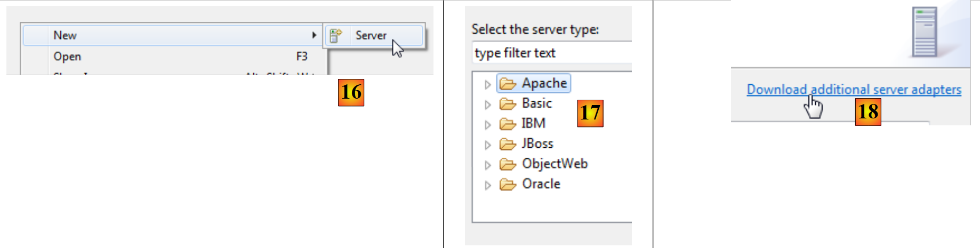Open the New context menu entry

[65, 36]
